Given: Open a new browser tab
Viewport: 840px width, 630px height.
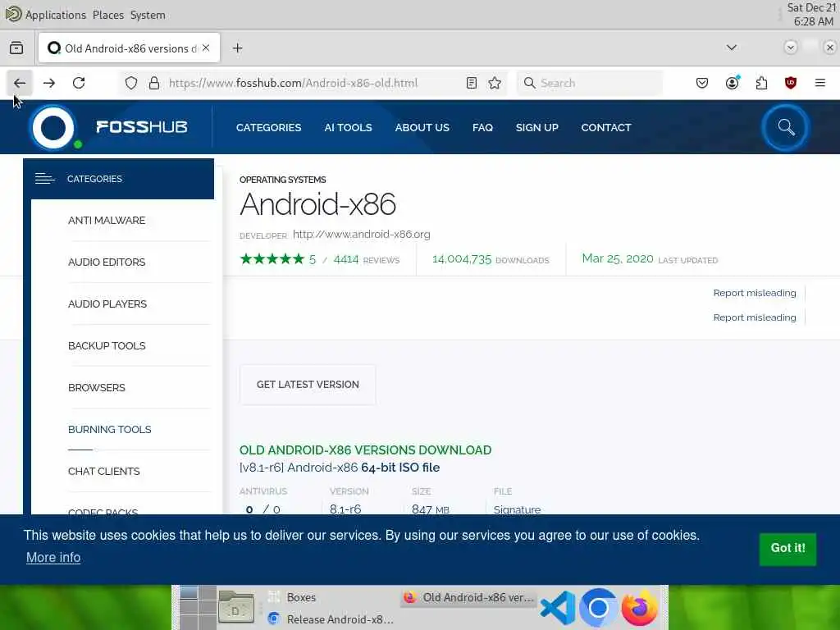Looking at the screenshot, I should pos(237,48).
